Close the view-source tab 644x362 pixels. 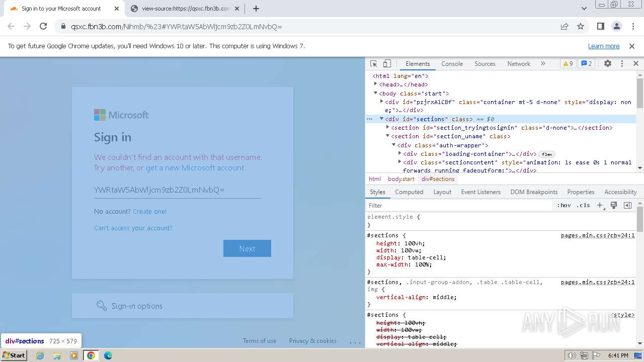[237, 9]
